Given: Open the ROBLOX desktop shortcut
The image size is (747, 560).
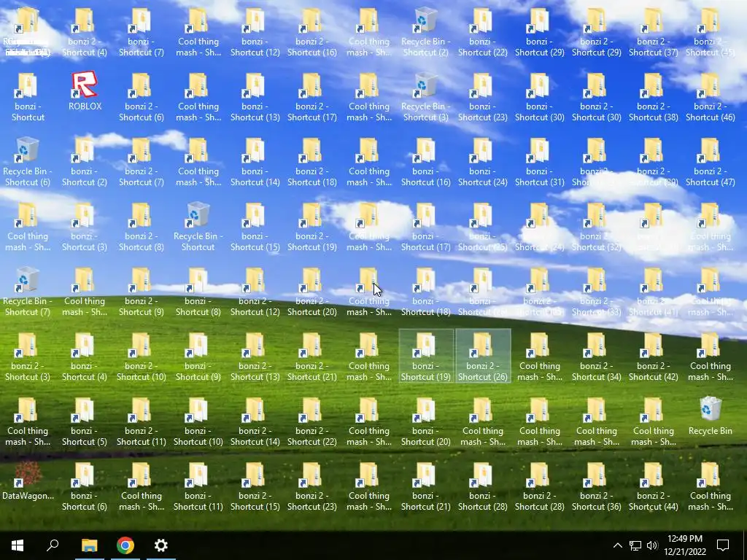Looking at the screenshot, I should point(85,91).
